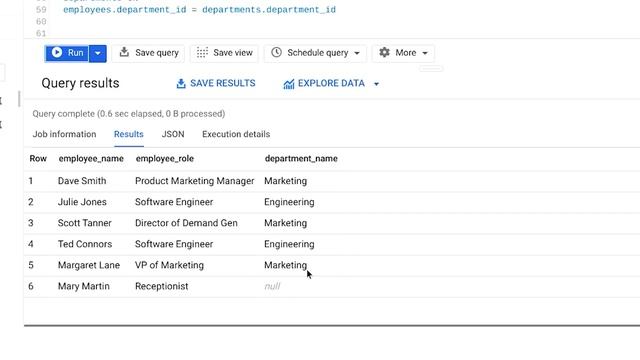This screenshot has height=360, width=640.
Task: Select the Results tab
Action: 129,134
